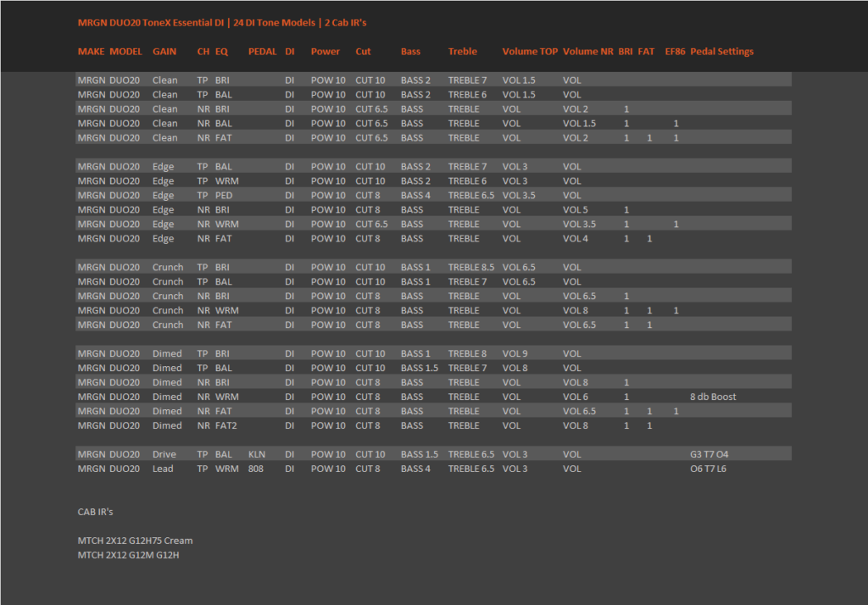Screen dimensions: 868x605
Task: Click 'TREBLE 8.5' in the Crunch row
Action: 471,268
